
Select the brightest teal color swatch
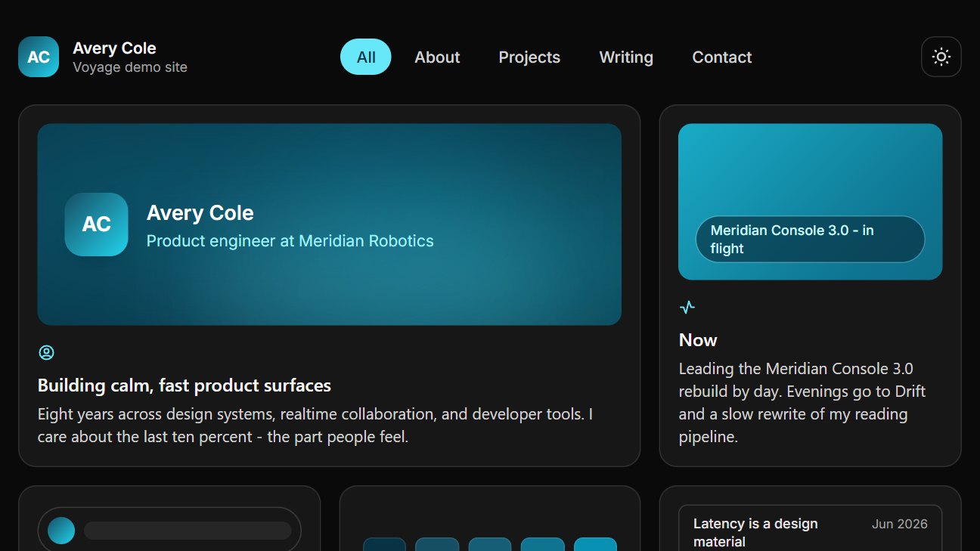(595, 544)
